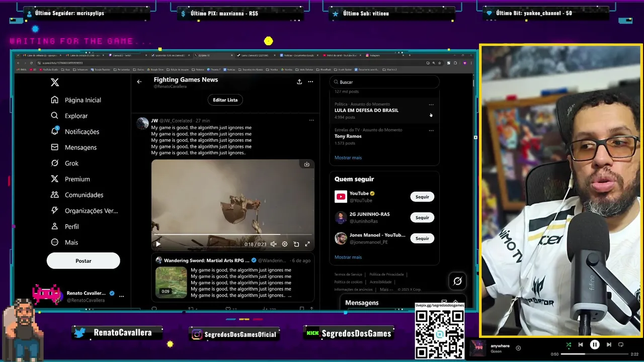Play the video in JW's post

pyautogui.click(x=158, y=244)
